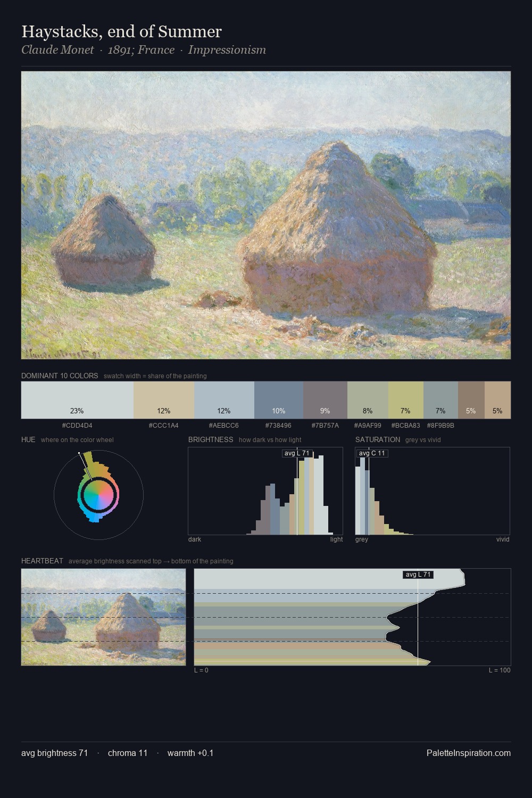Click the #7B757A hex code label

325,426
